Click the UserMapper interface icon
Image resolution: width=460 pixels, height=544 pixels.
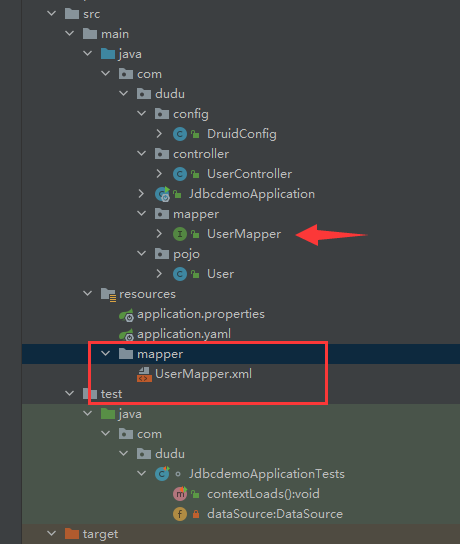click(180, 234)
